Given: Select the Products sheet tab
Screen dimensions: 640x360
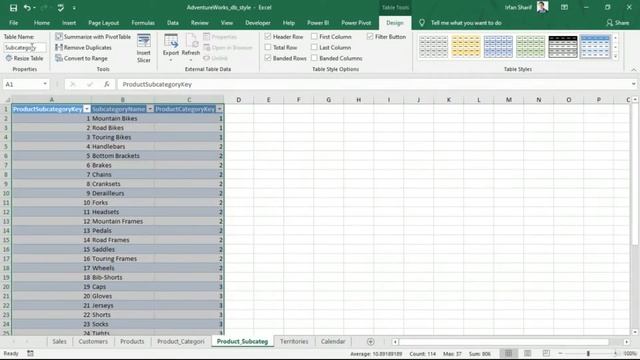Looking at the screenshot, I should click(132, 342).
